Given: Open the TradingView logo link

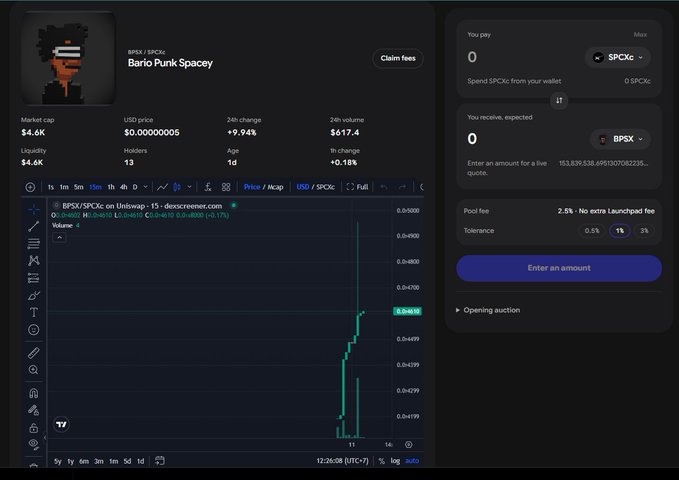Looking at the screenshot, I should click(x=61, y=424).
